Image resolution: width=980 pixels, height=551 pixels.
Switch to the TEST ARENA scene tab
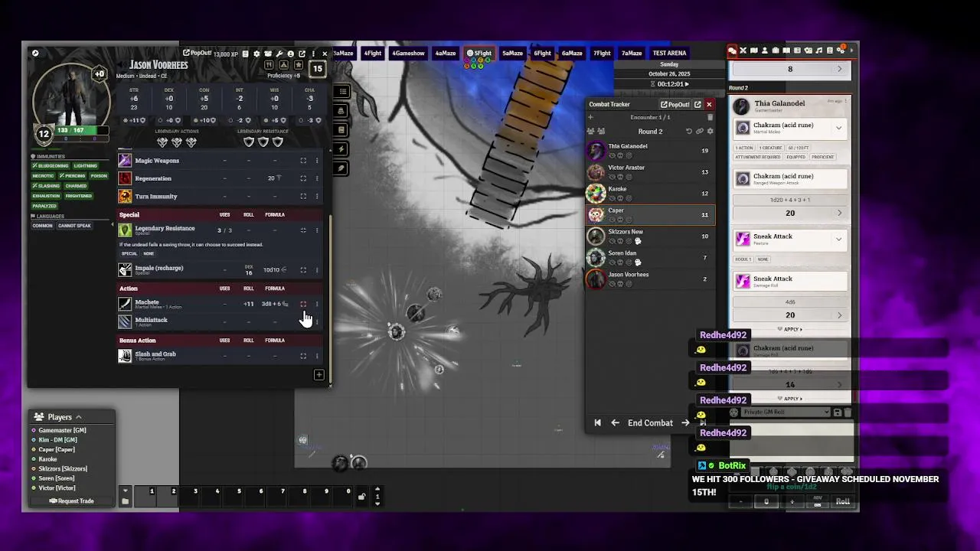[x=669, y=54]
